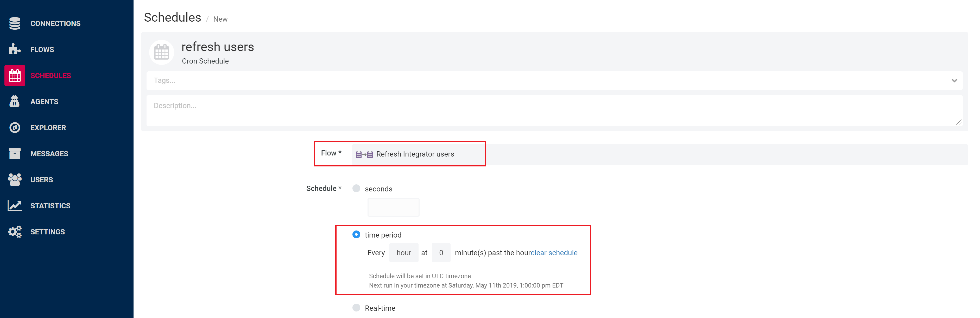The height and width of the screenshot is (318, 980).
Task: Click the clear schedule link
Action: (554, 252)
